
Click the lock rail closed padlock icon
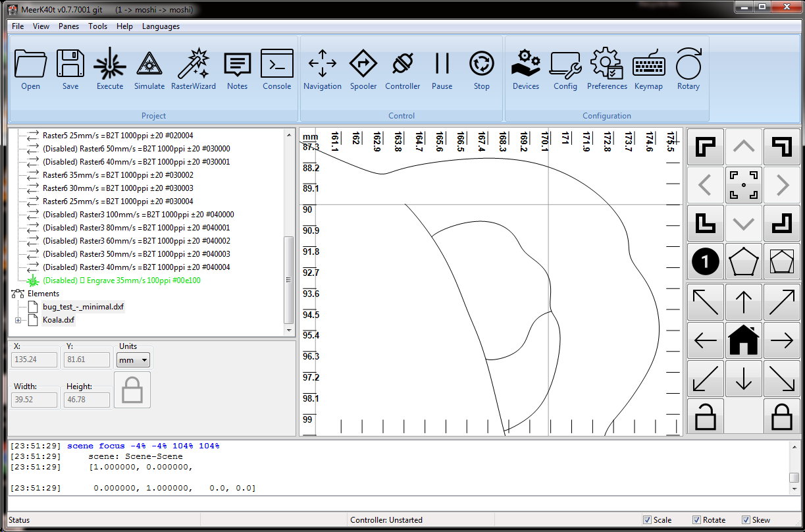782,416
